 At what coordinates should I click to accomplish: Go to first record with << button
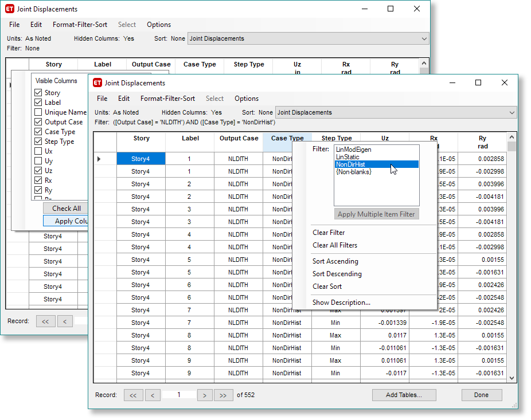133,395
